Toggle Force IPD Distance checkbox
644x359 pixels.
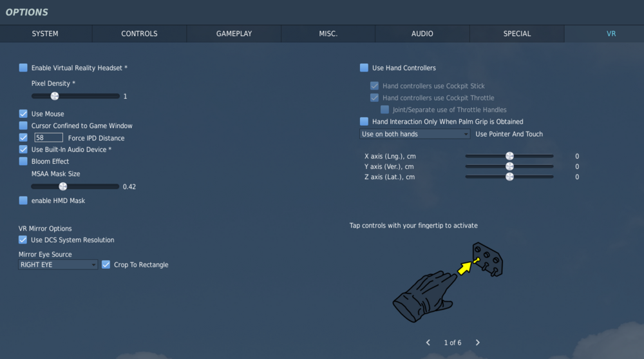[x=23, y=138]
